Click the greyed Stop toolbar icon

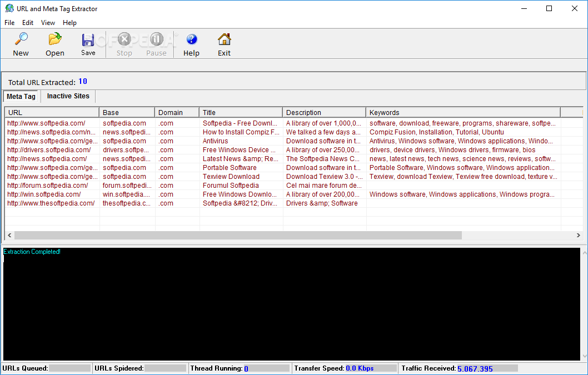click(124, 39)
